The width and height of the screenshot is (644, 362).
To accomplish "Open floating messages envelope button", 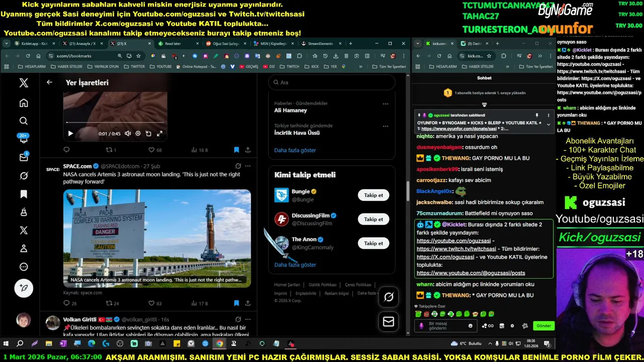I will coord(388,321).
